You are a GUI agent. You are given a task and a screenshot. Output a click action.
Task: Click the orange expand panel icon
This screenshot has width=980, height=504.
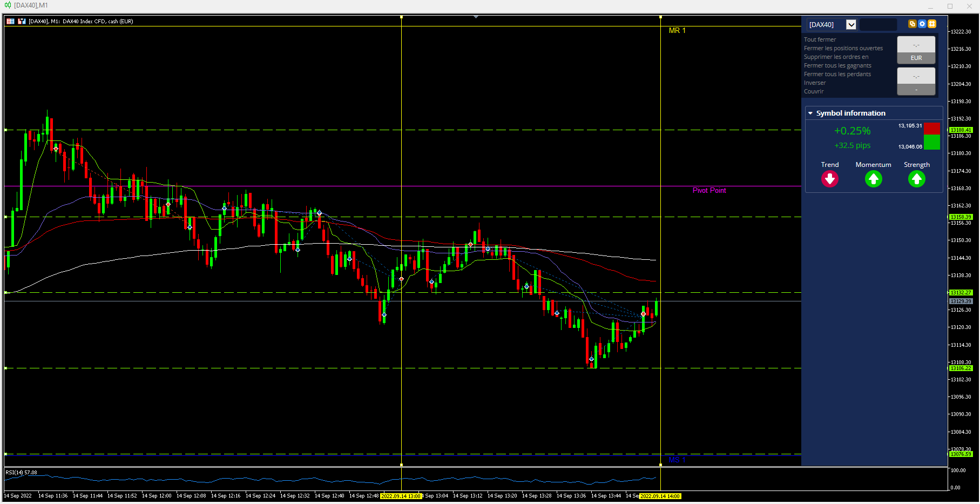(x=932, y=24)
